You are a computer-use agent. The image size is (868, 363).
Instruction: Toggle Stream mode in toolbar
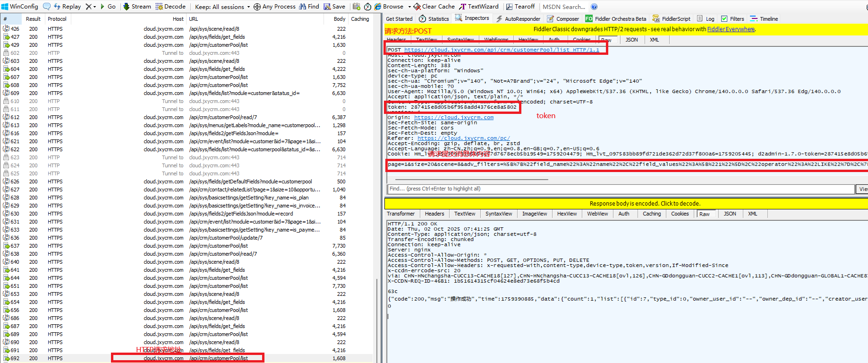pos(137,6)
